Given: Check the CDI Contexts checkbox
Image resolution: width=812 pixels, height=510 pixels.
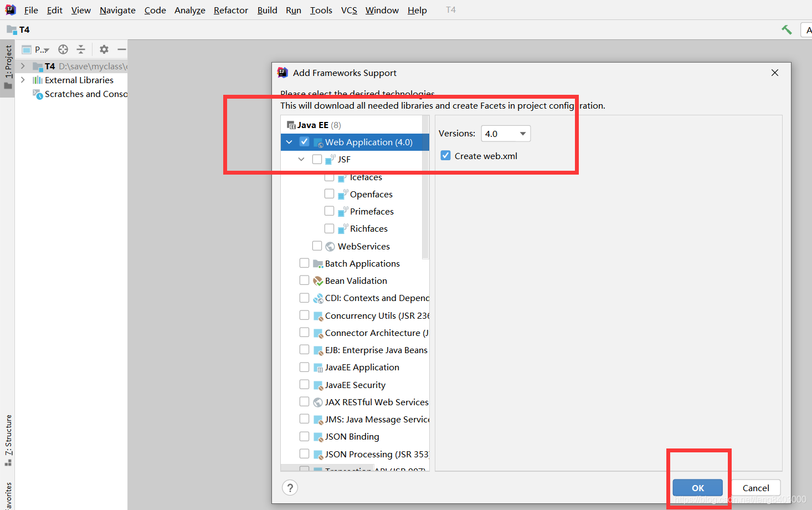Looking at the screenshot, I should (304, 298).
